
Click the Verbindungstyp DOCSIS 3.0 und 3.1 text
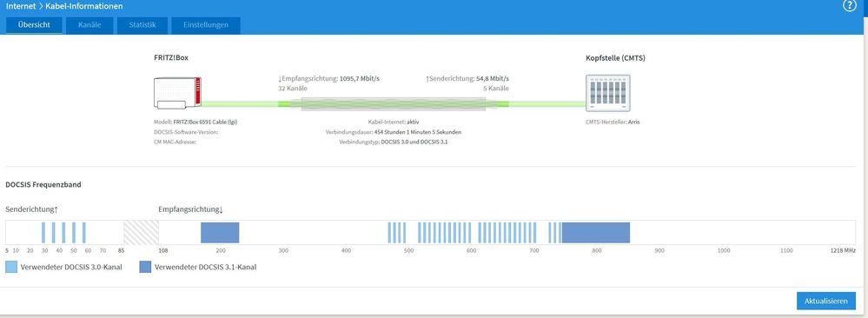[393, 142]
